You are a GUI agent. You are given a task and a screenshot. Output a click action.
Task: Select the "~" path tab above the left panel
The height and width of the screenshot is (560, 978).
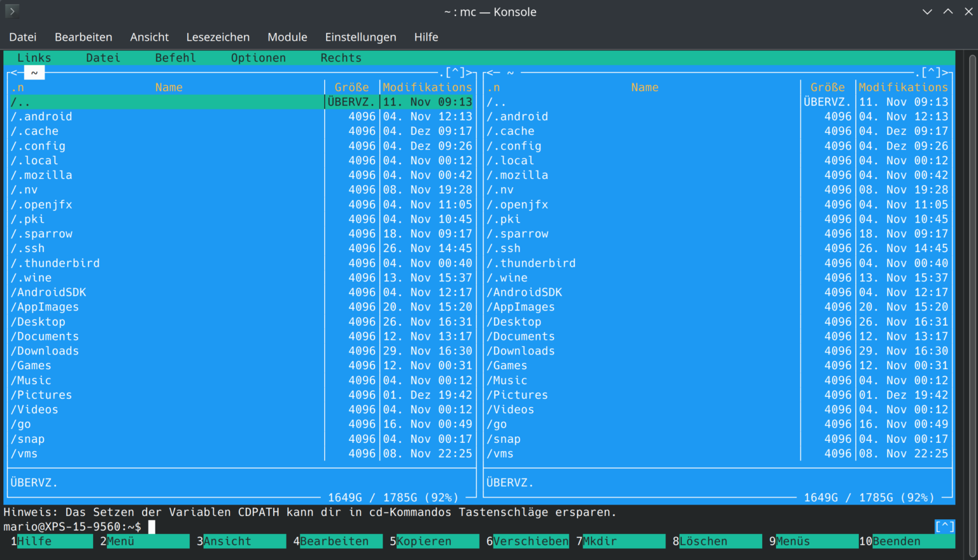[34, 72]
